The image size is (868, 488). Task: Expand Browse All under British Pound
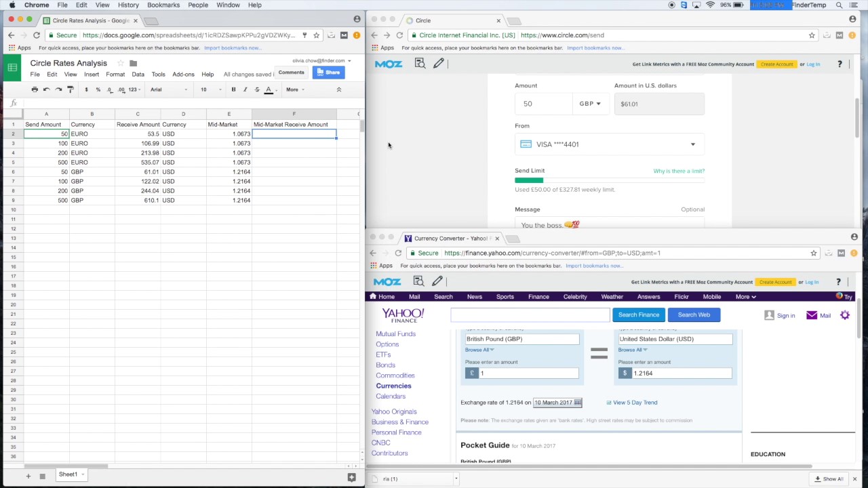click(479, 350)
